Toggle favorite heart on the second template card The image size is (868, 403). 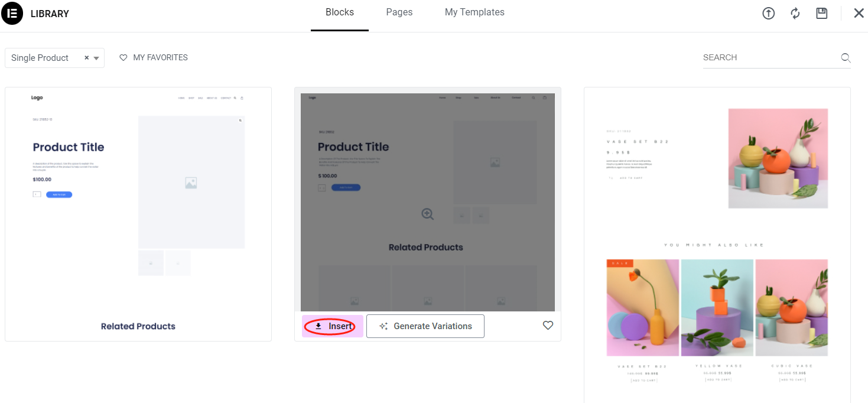(548, 325)
